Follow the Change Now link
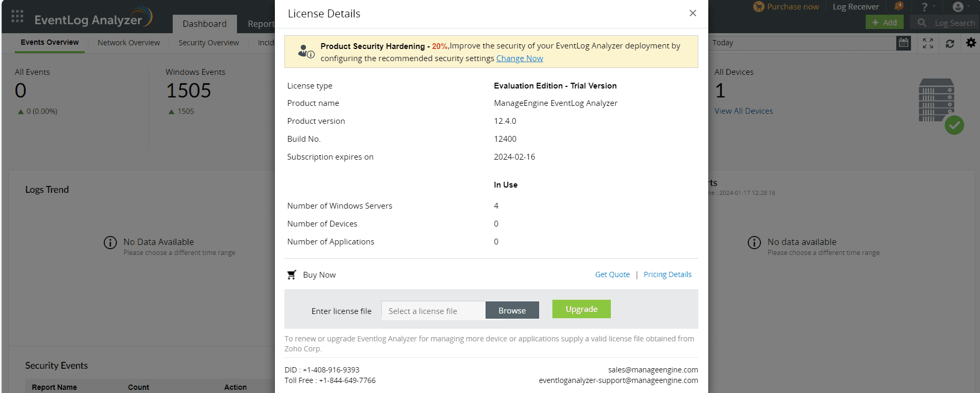This screenshot has height=393, width=980. point(519,58)
